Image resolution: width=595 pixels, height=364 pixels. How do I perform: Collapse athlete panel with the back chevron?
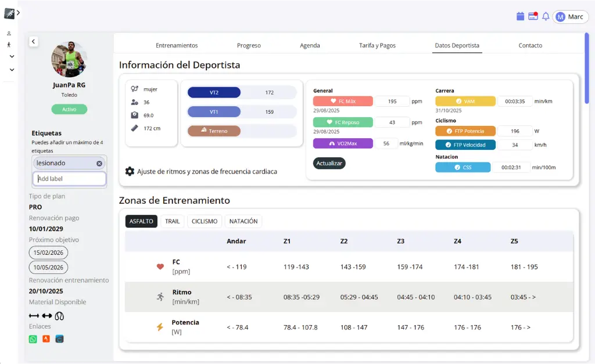33,41
